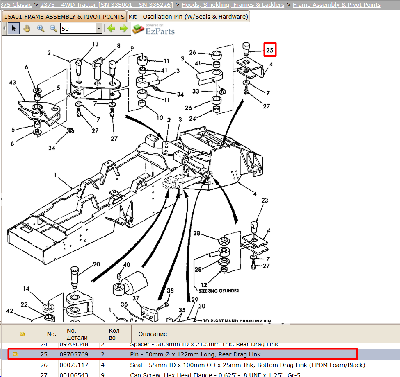Click callout 1 on the main frame
This screenshot has height=377, width=400.
pos(55,175)
